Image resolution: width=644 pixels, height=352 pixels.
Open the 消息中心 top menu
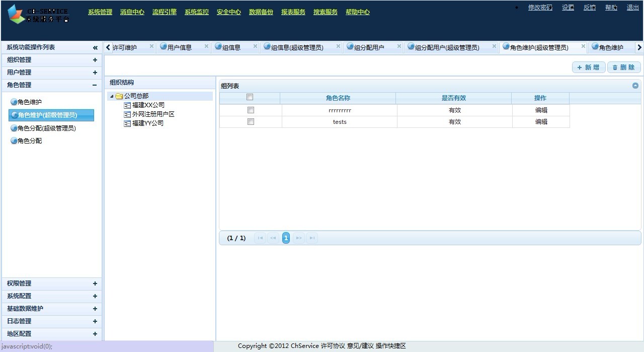click(132, 12)
